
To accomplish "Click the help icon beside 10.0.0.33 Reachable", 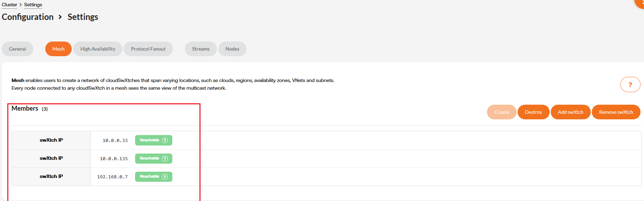I will pyautogui.click(x=165, y=140).
